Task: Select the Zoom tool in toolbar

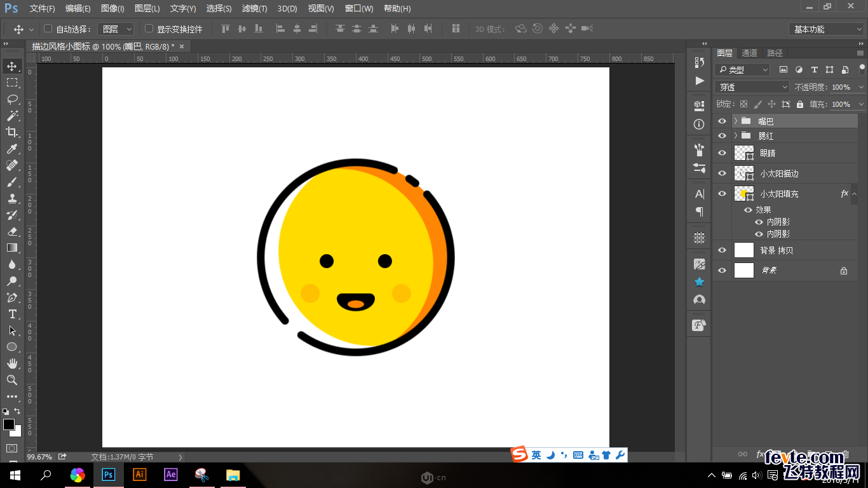Action: pos(12,380)
